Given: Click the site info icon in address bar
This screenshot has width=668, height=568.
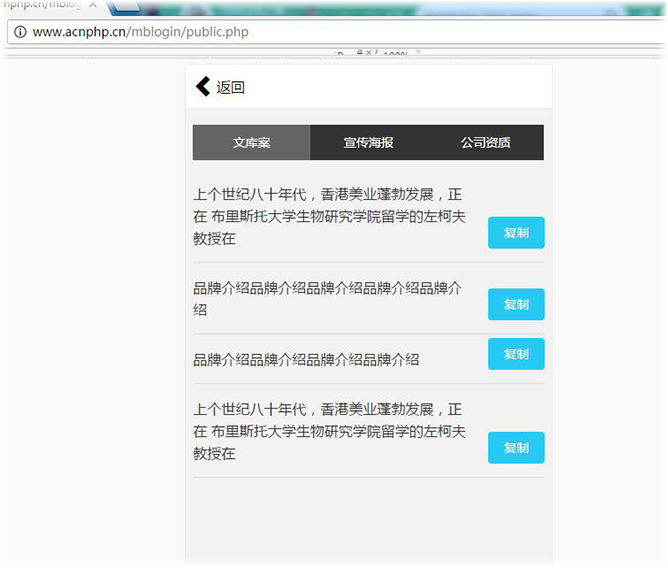Looking at the screenshot, I should pos(19,32).
